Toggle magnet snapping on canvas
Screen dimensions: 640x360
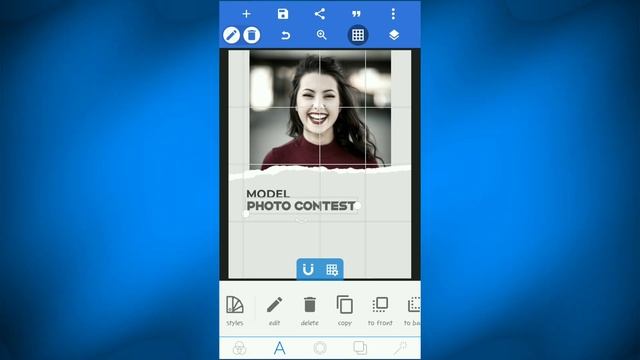click(x=308, y=269)
